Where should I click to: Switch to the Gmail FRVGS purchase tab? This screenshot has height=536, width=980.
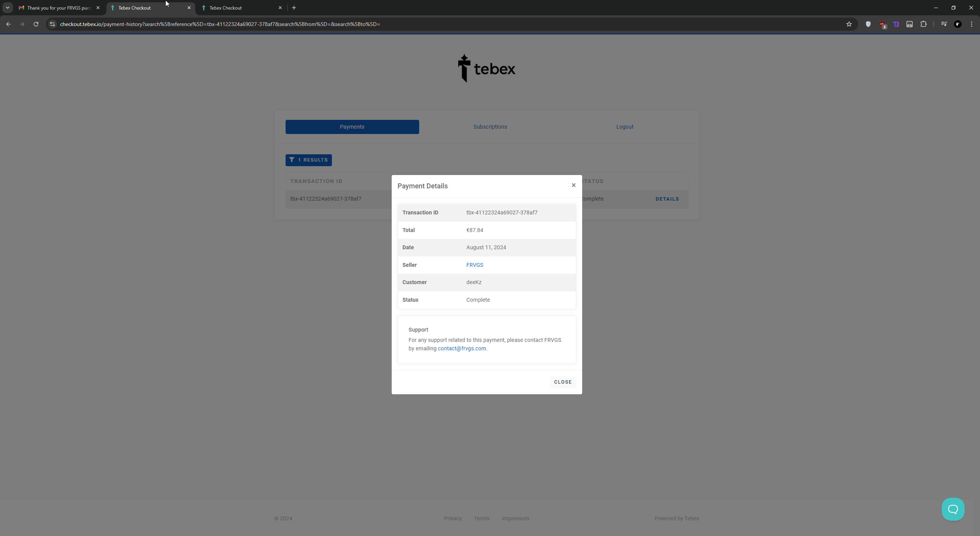coord(58,8)
